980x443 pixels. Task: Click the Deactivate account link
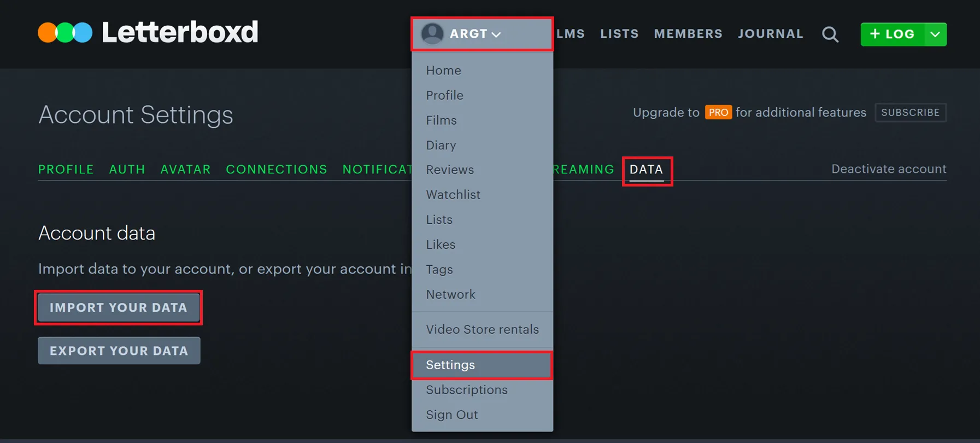pos(888,169)
